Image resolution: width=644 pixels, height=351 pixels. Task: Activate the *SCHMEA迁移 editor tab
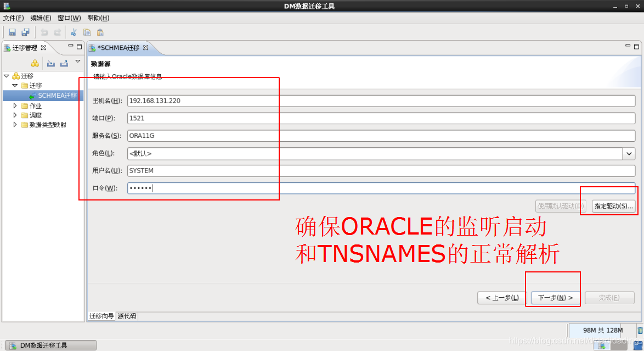click(118, 48)
